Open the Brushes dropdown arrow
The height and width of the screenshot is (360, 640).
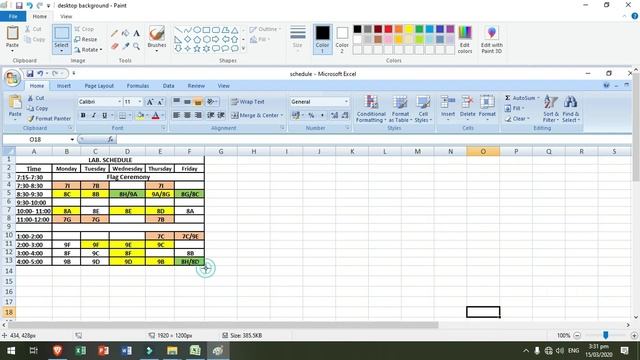tap(157, 51)
